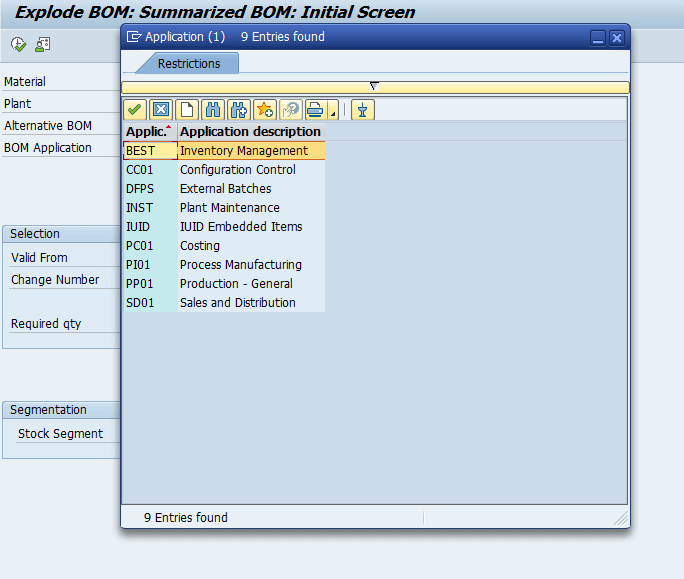
Task: Click the BOM Application label
Action: click(48, 148)
